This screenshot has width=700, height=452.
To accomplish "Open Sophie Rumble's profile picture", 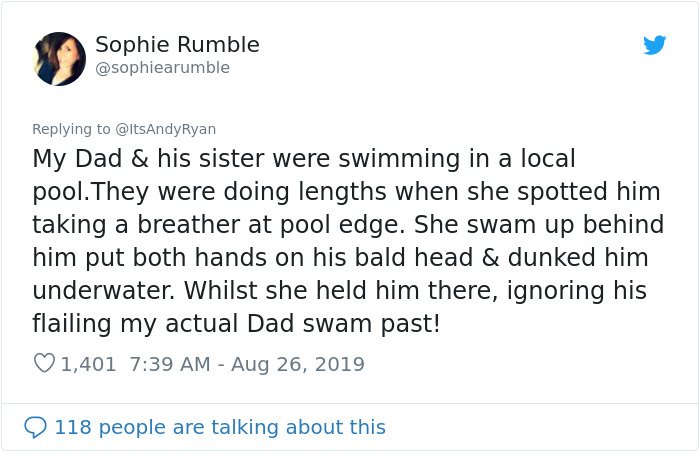I will pyautogui.click(x=59, y=59).
